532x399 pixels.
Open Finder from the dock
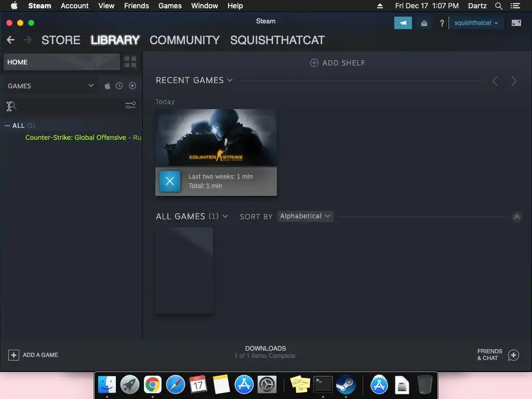[x=107, y=385]
